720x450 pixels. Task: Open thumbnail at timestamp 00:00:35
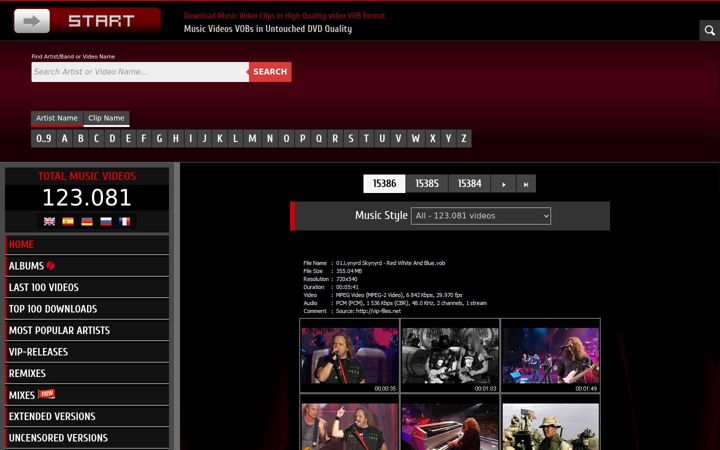point(349,356)
